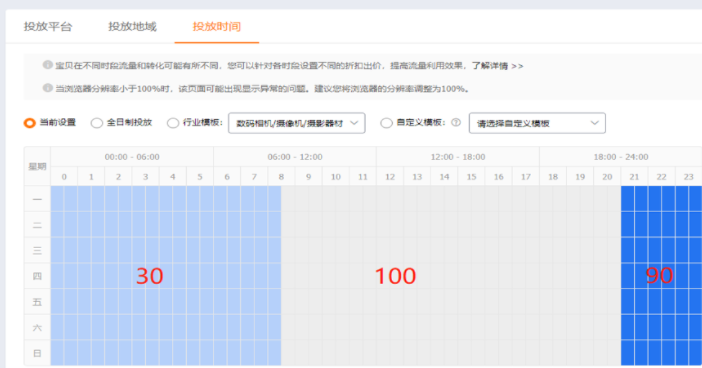Click the 06:00 - 12:00 time range header

[295, 157]
